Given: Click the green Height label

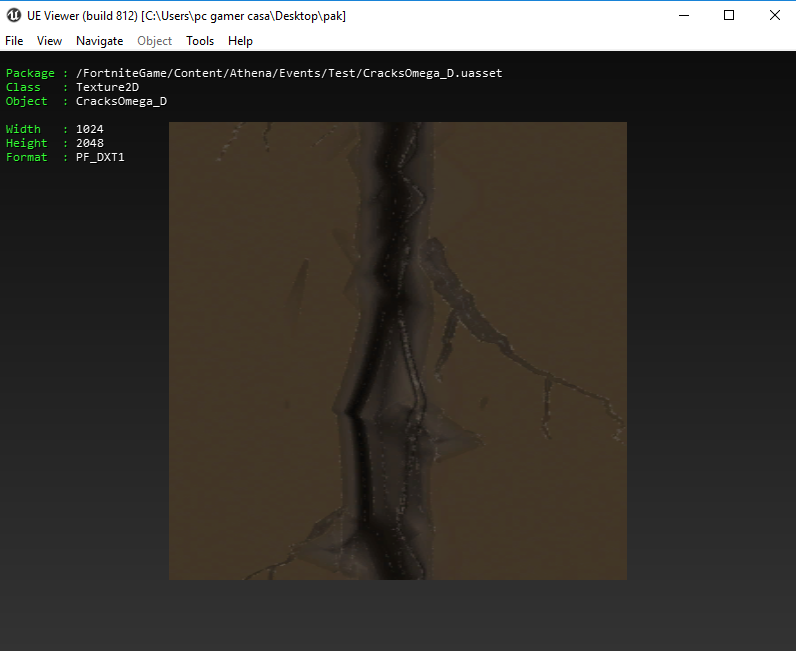Looking at the screenshot, I should pos(26,143).
